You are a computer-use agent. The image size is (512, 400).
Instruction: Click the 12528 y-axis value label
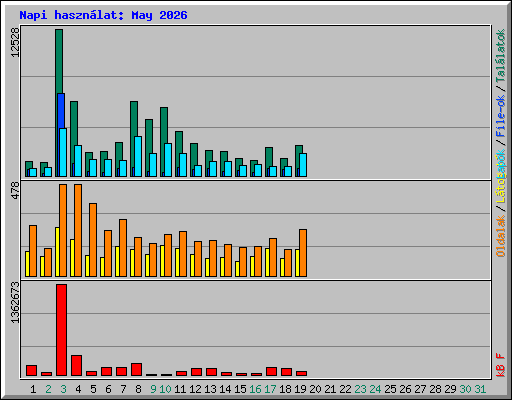pyautogui.click(x=15, y=42)
